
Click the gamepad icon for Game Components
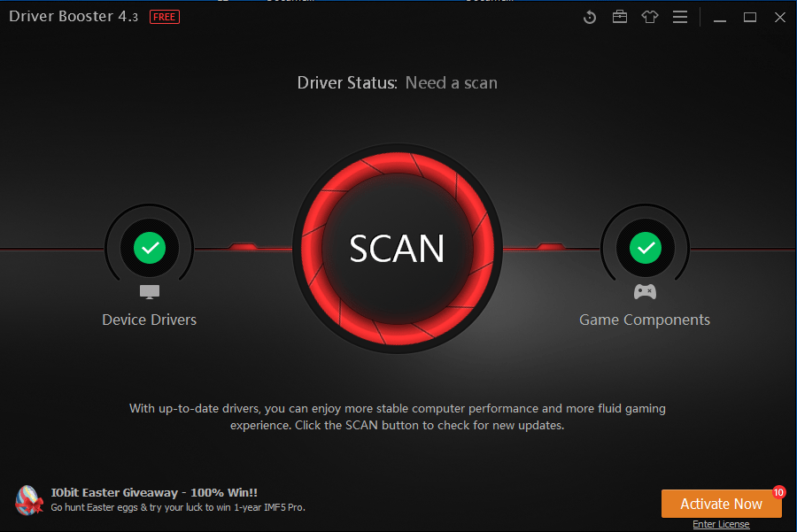click(x=645, y=289)
